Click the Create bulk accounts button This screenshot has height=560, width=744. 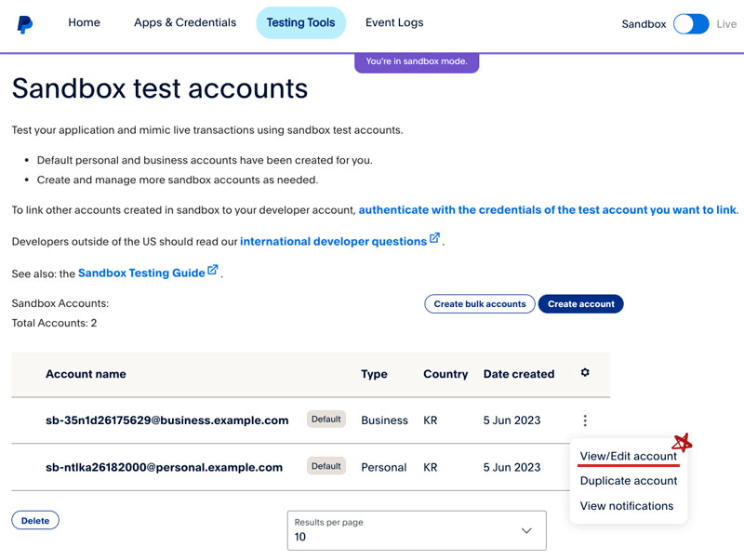click(480, 304)
